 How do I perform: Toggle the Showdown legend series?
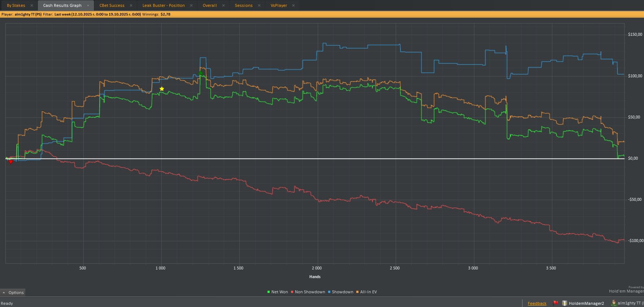[340, 292]
